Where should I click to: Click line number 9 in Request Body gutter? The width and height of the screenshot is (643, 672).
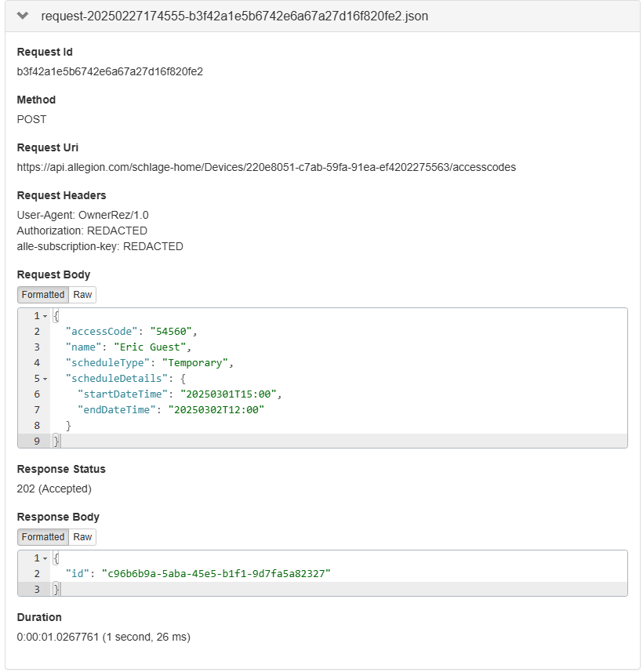[36, 441]
